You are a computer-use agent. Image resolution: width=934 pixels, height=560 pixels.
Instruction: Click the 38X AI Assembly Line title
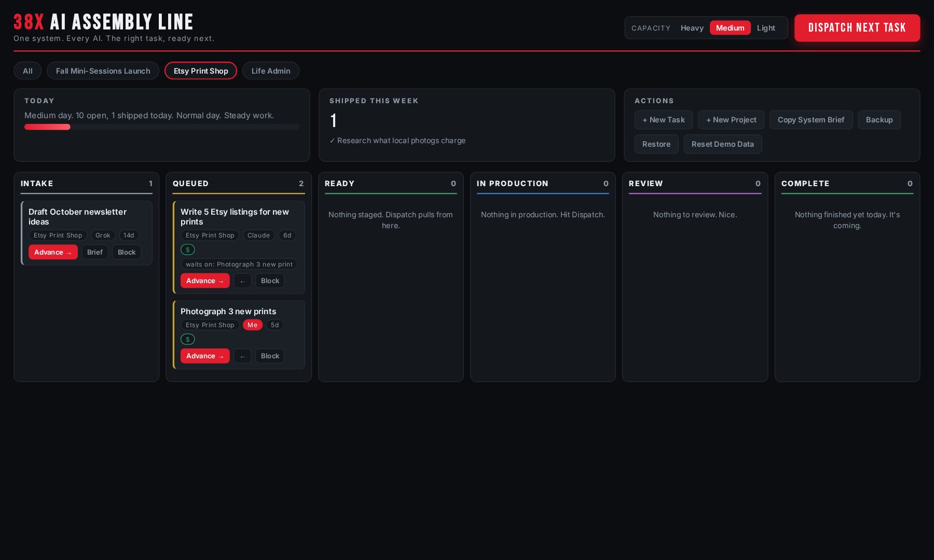[103, 22]
